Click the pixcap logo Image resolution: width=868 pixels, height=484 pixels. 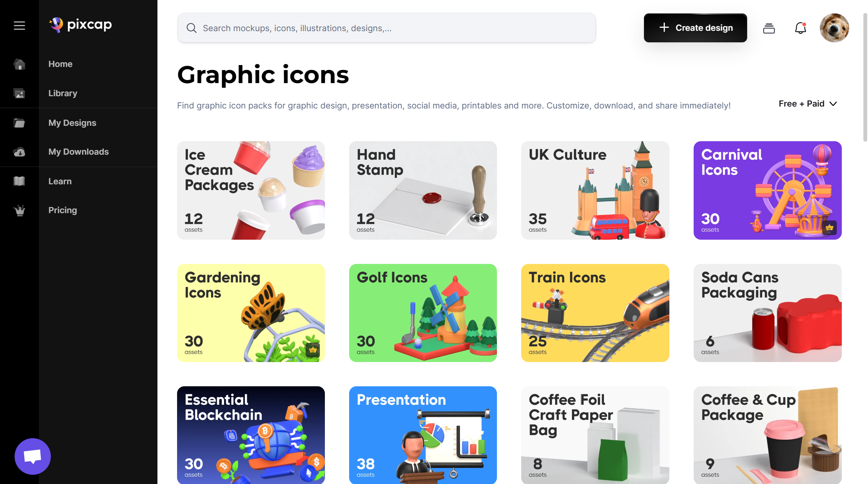coord(80,25)
